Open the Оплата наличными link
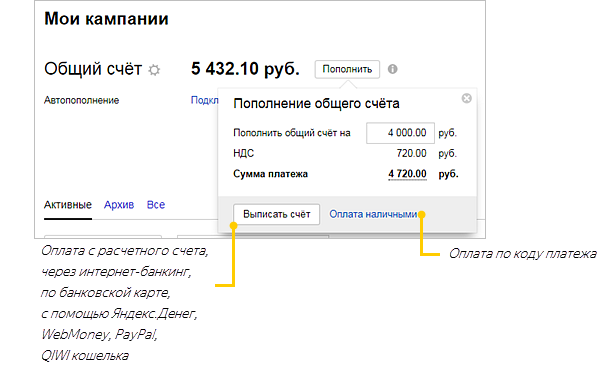This screenshot has height=380, width=612. tap(373, 214)
